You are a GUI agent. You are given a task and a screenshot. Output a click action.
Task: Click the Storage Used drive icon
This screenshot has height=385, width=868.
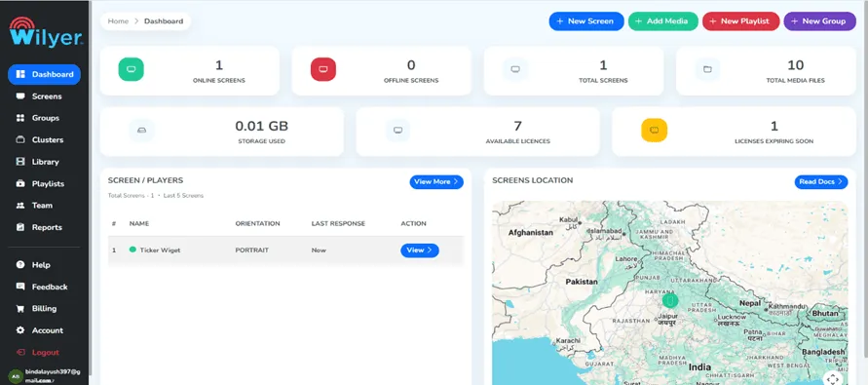tap(141, 131)
